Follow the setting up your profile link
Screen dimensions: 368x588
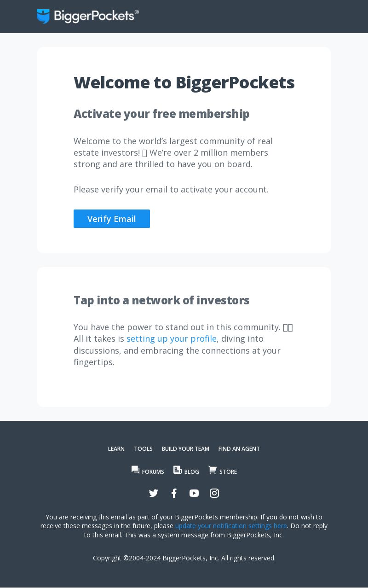(x=172, y=339)
